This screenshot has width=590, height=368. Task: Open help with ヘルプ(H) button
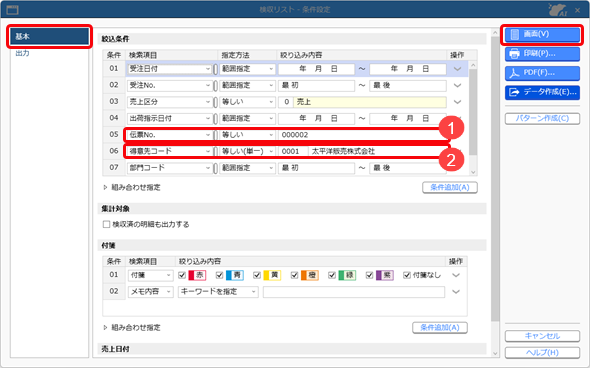[x=542, y=353]
